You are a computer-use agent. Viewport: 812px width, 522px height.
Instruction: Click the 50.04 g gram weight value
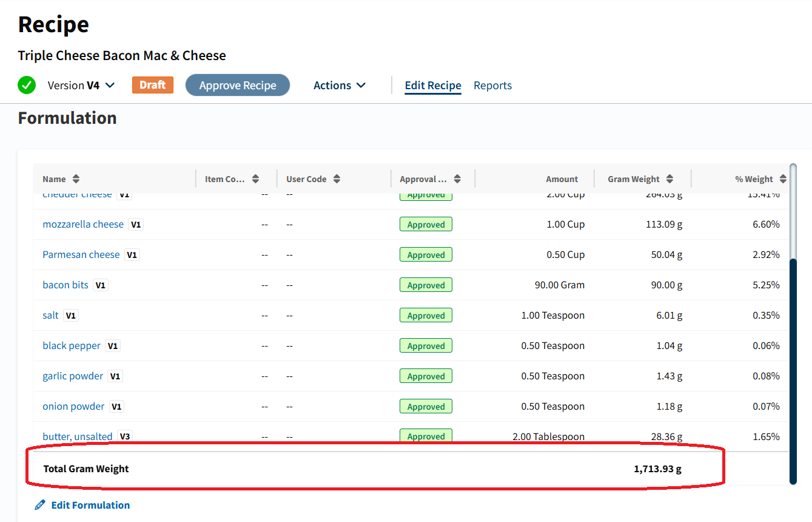pos(667,254)
